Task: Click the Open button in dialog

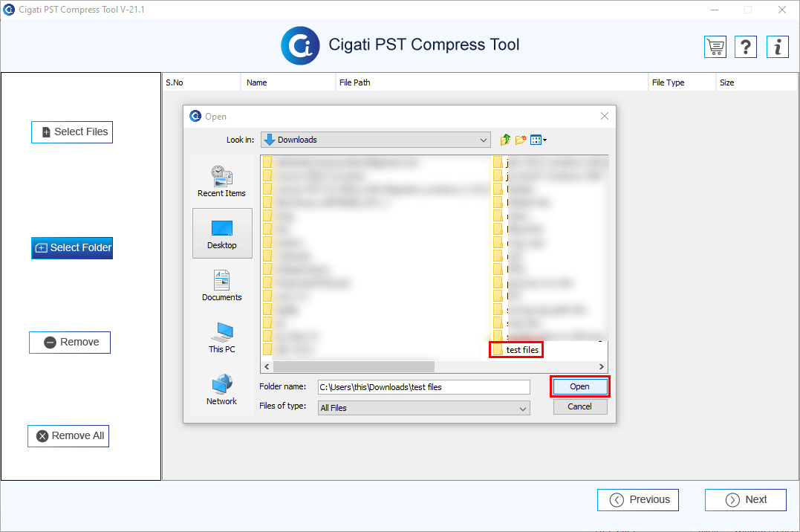Action: coord(579,386)
